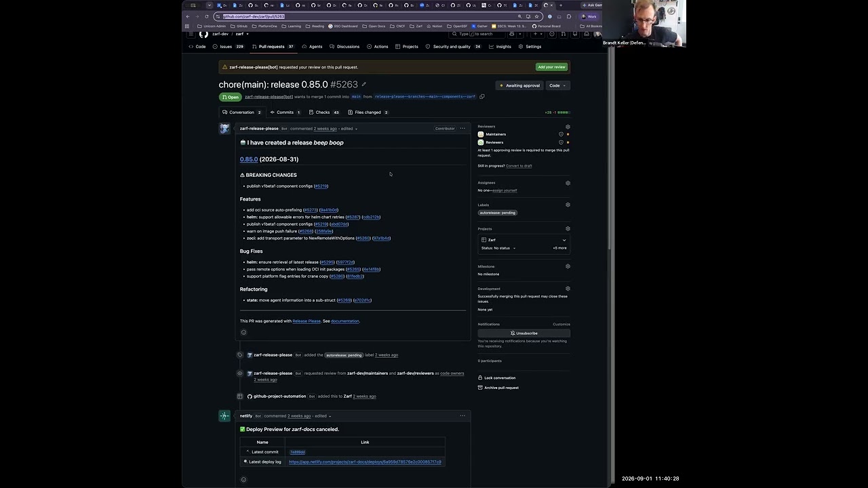Open the Actions repository tab

pyautogui.click(x=378, y=47)
